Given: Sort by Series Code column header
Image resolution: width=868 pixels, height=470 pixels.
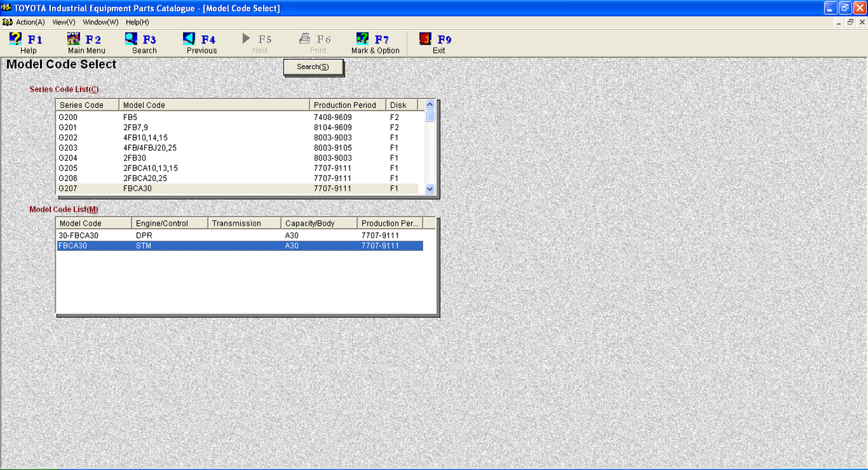Looking at the screenshot, I should 87,105.
